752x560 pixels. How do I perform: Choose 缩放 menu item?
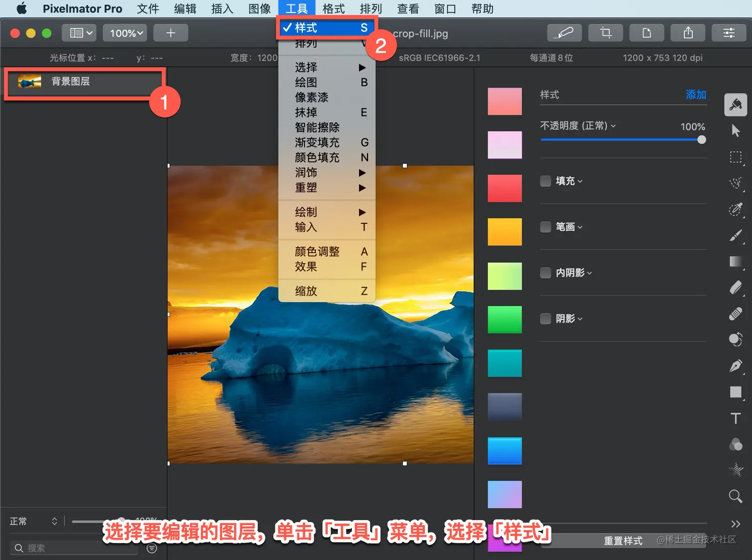[x=327, y=291]
